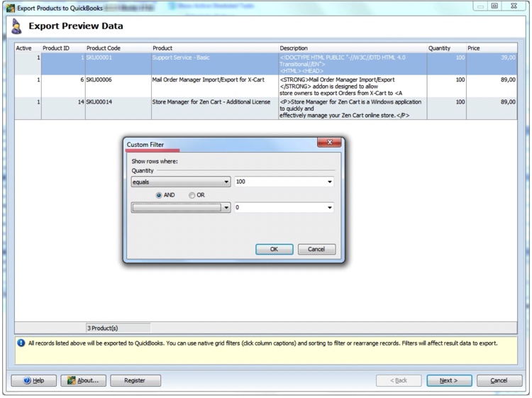Click the <!DOCTYPE HTML description cell

pos(353,64)
